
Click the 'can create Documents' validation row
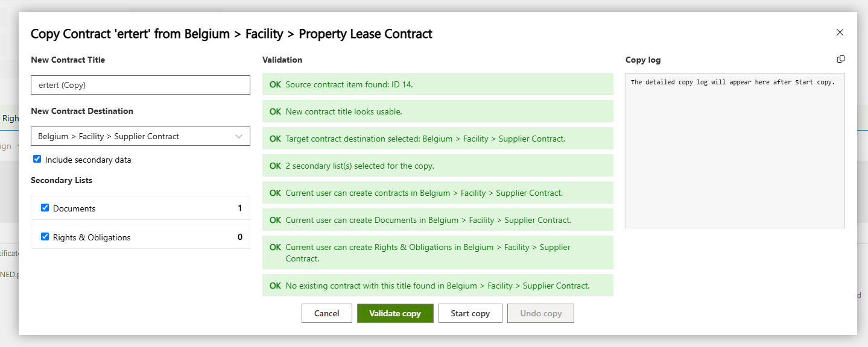(x=438, y=220)
